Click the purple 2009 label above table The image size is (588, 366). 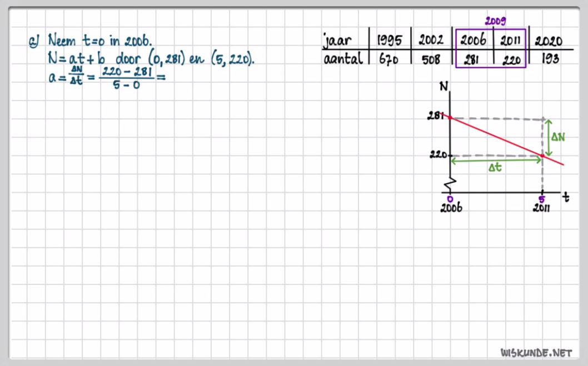(x=495, y=21)
